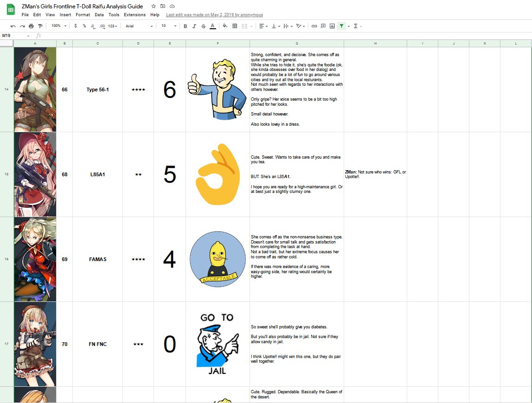Format as currency with dollar icon
The width and height of the screenshot is (532, 403).
[75, 26]
